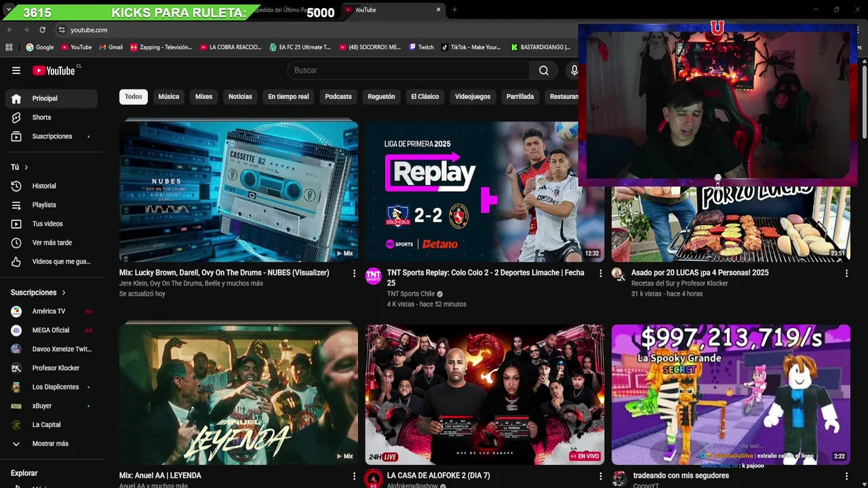Open Google bookmark in bookmarks bar
The image size is (868, 488).
pyautogui.click(x=40, y=47)
